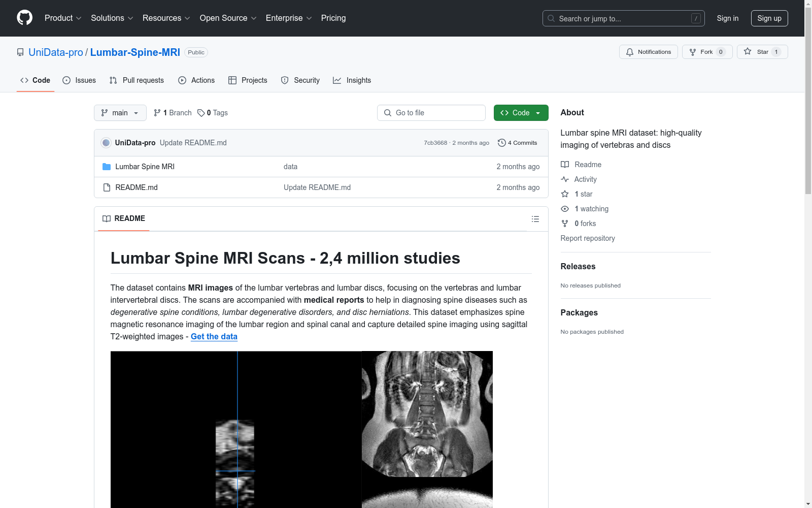
Task: Switch to the Security tab
Action: coord(300,80)
